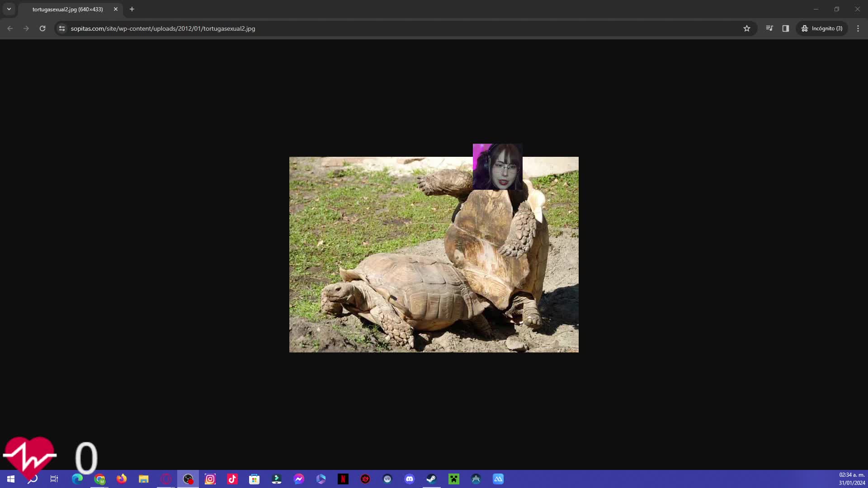Minimize the Chrome window
The width and height of the screenshot is (868, 488).
(816, 9)
